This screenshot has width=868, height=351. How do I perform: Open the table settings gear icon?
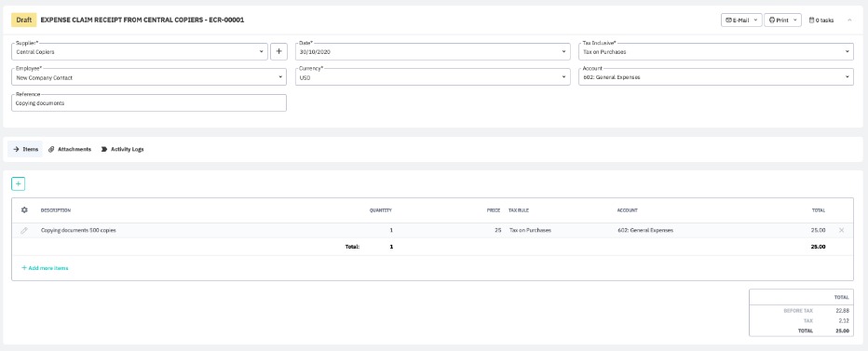[x=24, y=210]
